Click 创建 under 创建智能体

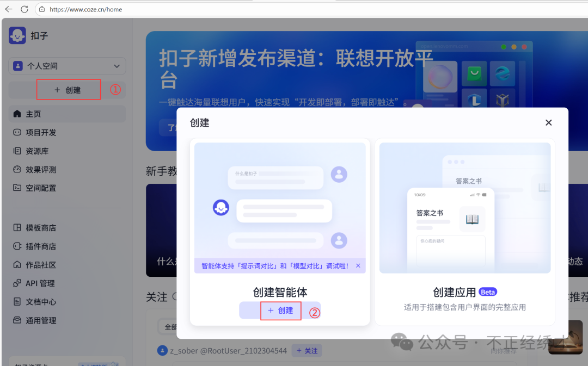point(280,311)
